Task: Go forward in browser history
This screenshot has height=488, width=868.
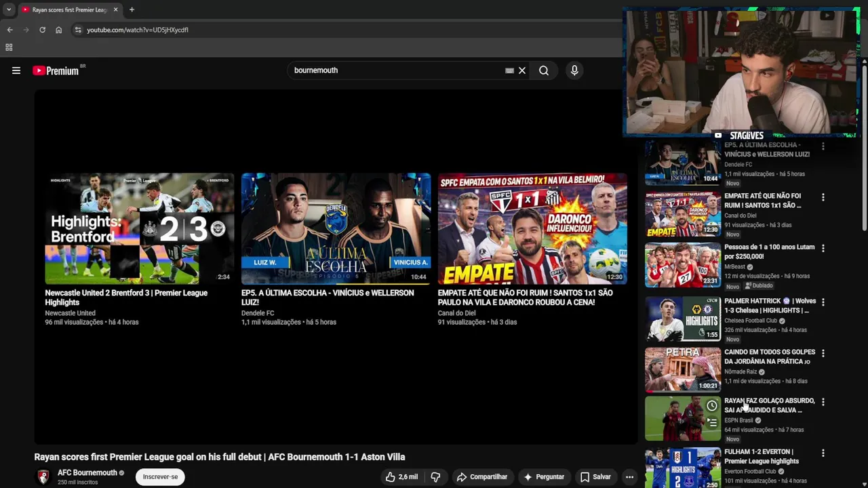Action: [x=26, y=30]
